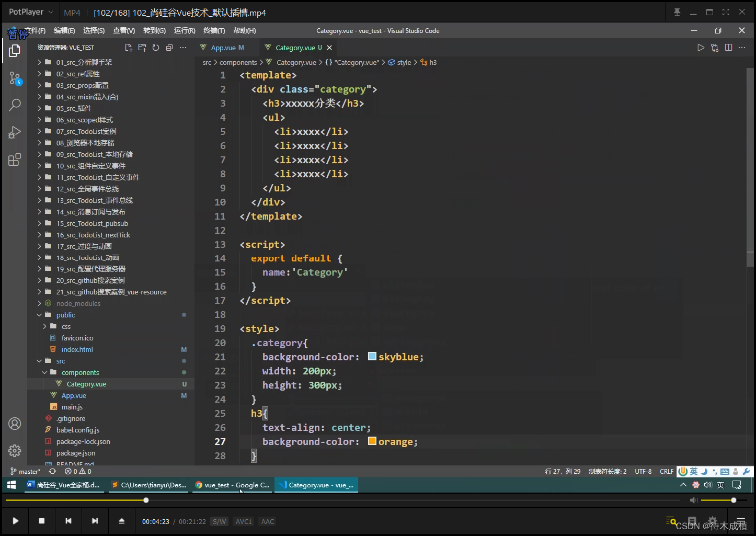Switch to the Word document taskbar item
The width and height of the screenshot is (756, 536).
63,485
